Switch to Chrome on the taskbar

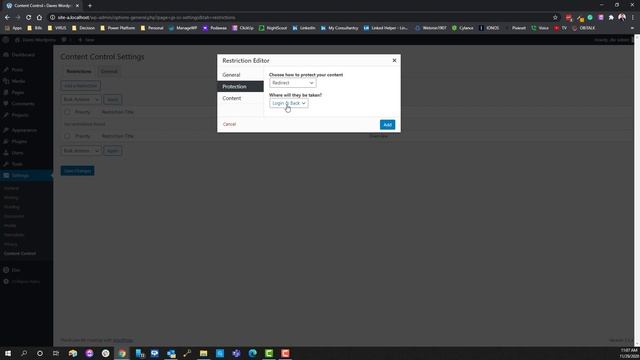pyautogui.click(x=122, y=353)
